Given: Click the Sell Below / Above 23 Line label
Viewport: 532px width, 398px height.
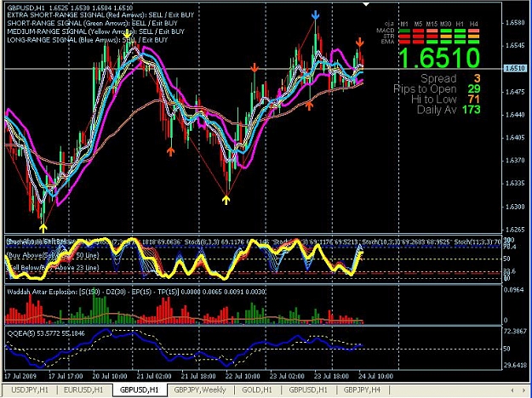Looking at the screenshot, I should (53, 268).
